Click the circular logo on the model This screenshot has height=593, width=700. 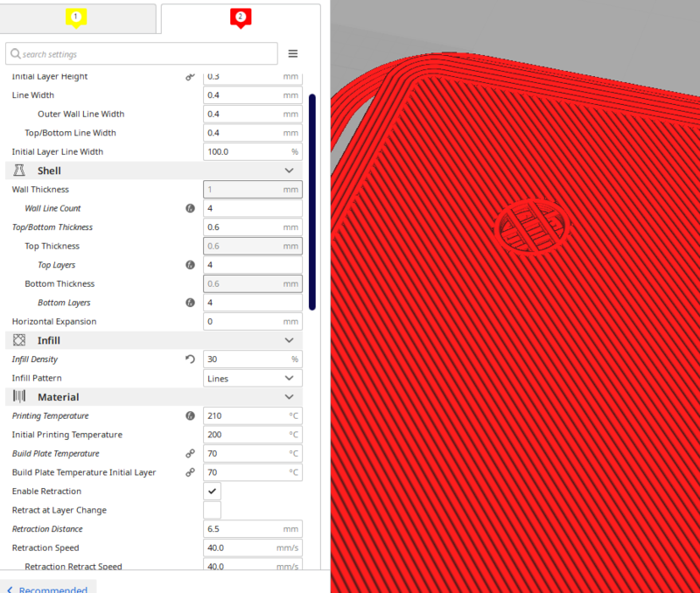point(531,227)
